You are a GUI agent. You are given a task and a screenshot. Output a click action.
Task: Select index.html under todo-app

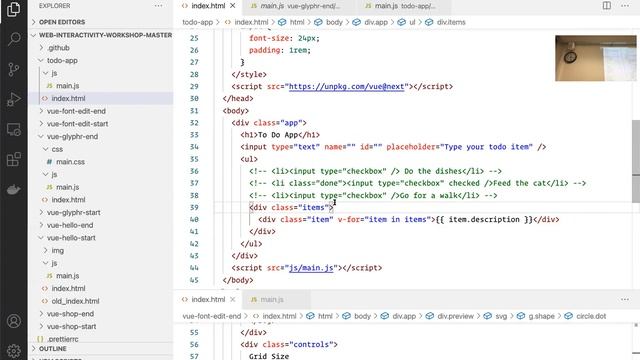pyautogui.click(x=68, y=98)
